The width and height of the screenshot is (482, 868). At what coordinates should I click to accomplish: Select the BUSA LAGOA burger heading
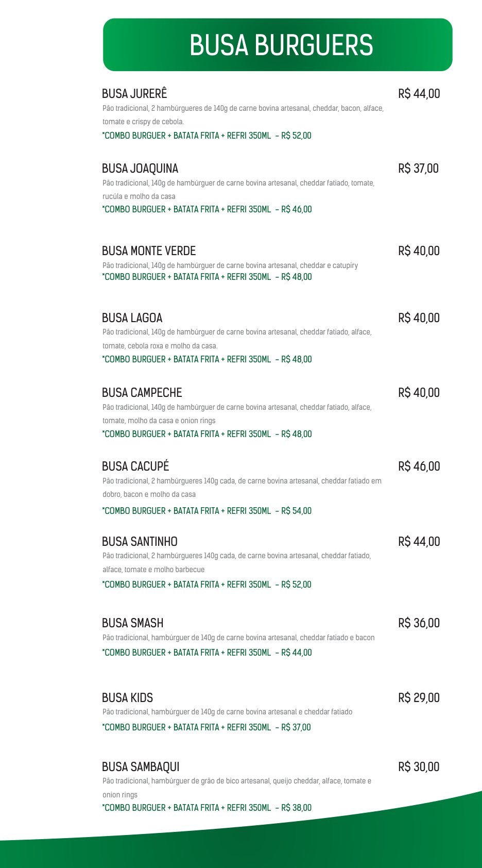point(132,318)
